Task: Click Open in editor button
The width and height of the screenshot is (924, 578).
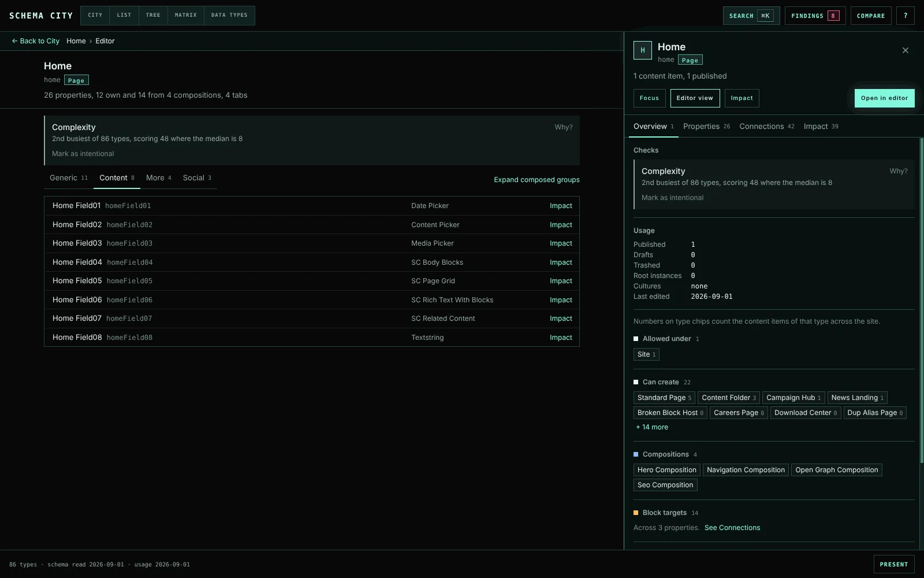Action: coord(884,98)
